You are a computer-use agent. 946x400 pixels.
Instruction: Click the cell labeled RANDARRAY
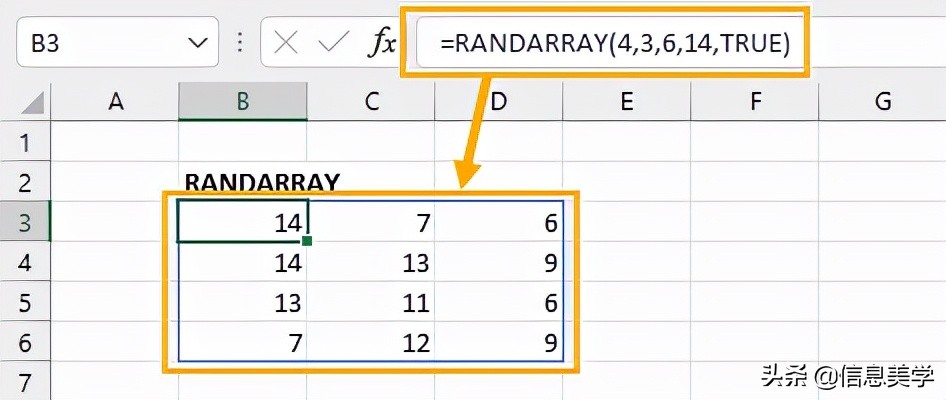pos(243,182)
